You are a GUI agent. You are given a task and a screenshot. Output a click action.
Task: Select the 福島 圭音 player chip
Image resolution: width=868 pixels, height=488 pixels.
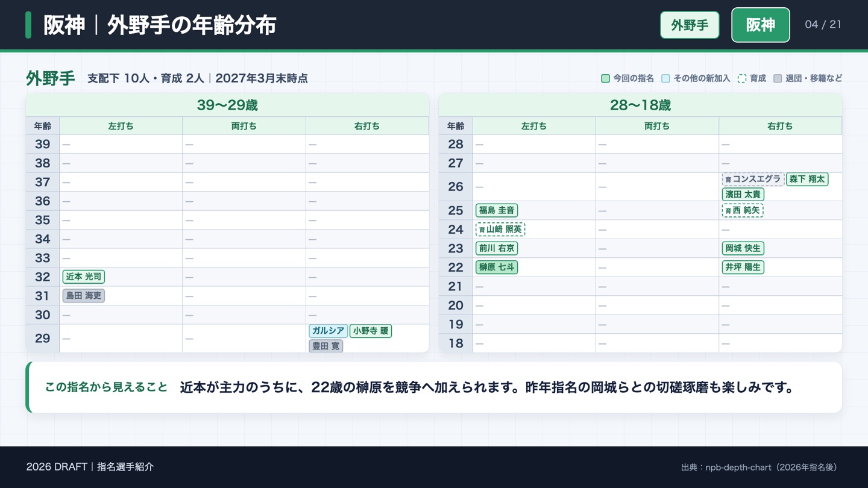pos(497,210)
